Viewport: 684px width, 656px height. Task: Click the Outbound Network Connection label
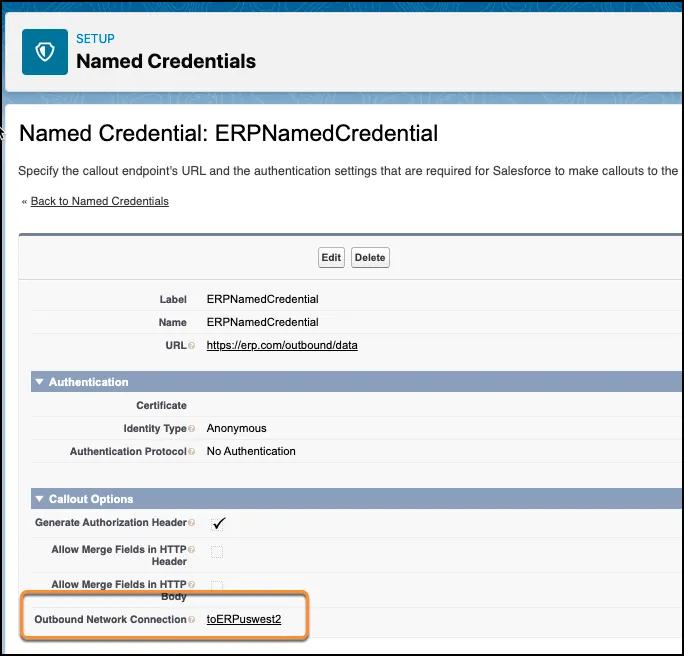(x=110, y=619)
